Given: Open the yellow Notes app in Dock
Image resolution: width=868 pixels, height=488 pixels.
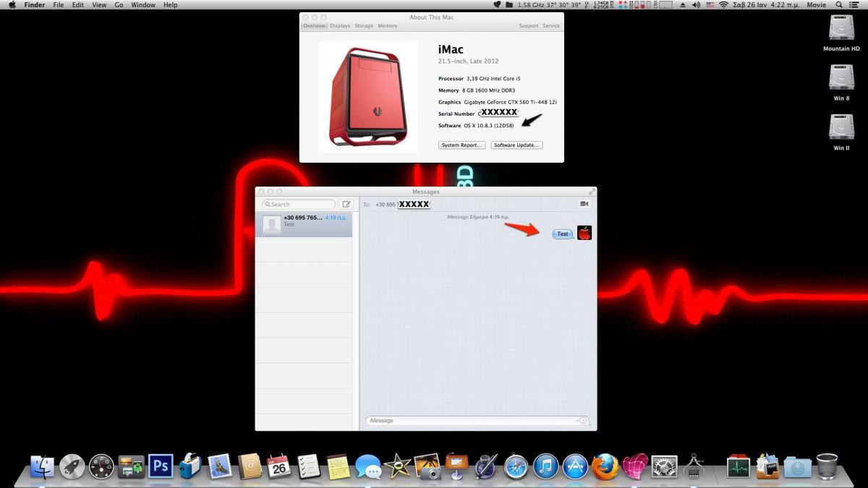Looking at the screenshot, I should [338, 466].
